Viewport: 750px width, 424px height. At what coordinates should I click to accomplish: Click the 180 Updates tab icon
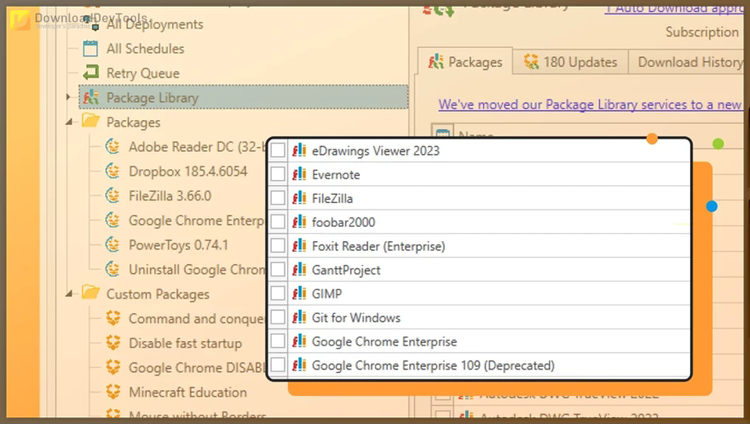coord(531,62)
